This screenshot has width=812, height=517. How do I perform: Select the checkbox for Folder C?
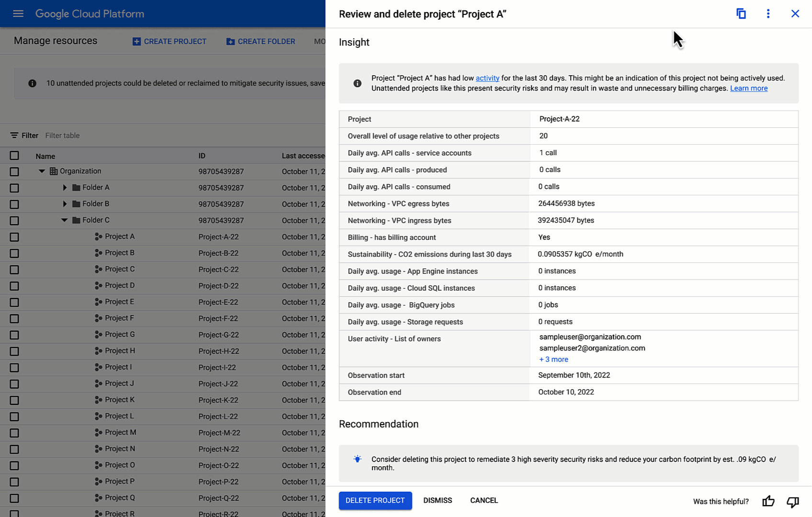tap(14, 220)
